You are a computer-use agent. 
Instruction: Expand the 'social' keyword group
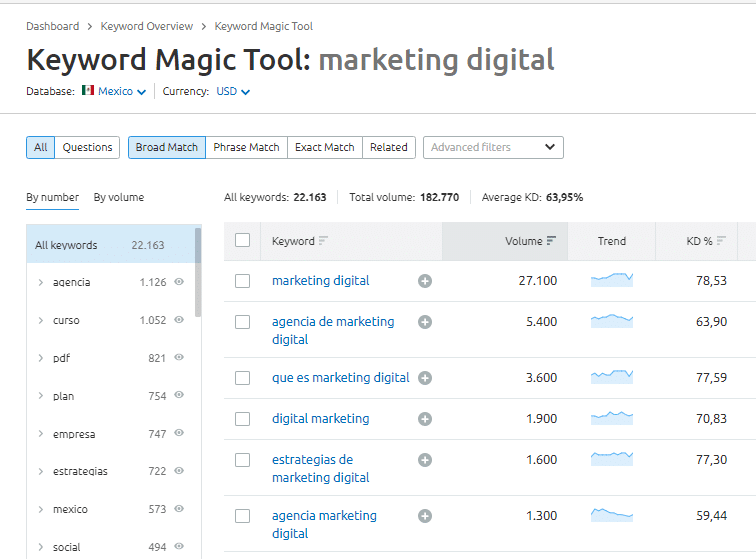(40, 547)
